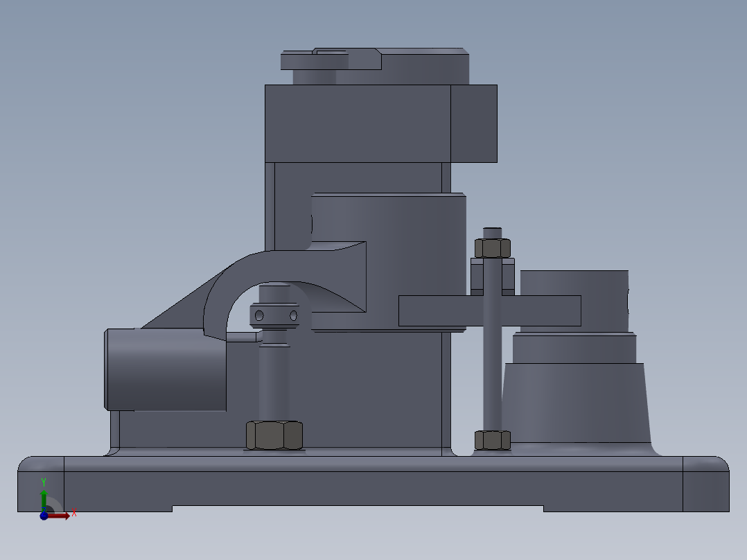Select the vertical threaded stud on the right
This screenshot has height=560, width=747.
point(493,374)
